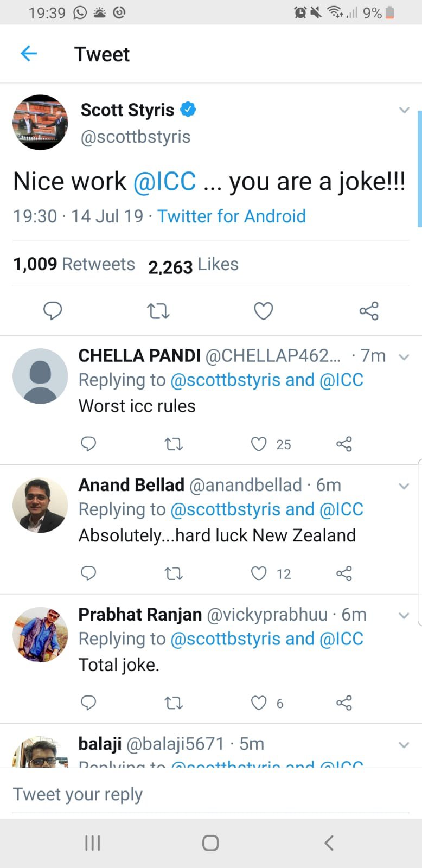
Task: Like CHELLA PANDI's reply with 25 likes
Action: point(259,444)
